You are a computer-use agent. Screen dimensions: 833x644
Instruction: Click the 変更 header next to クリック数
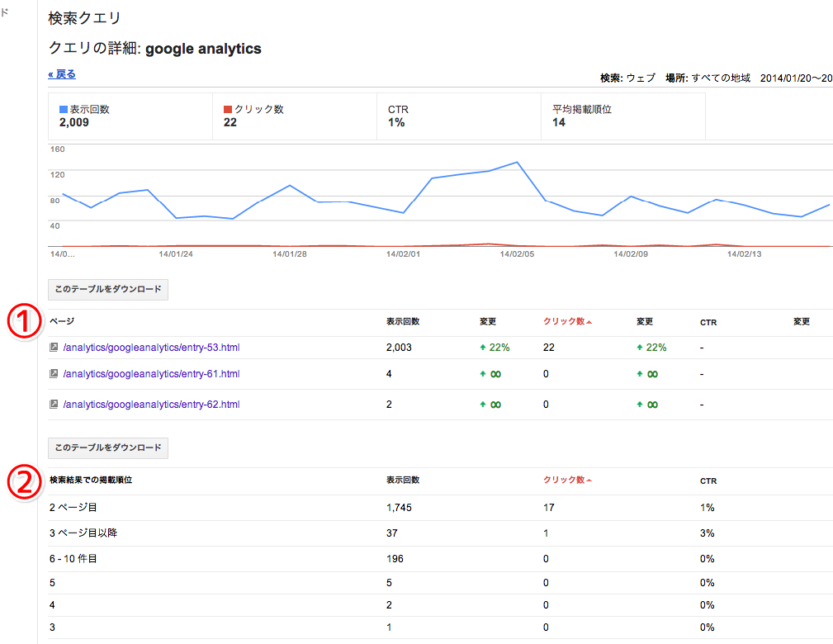tap(645, 321)
